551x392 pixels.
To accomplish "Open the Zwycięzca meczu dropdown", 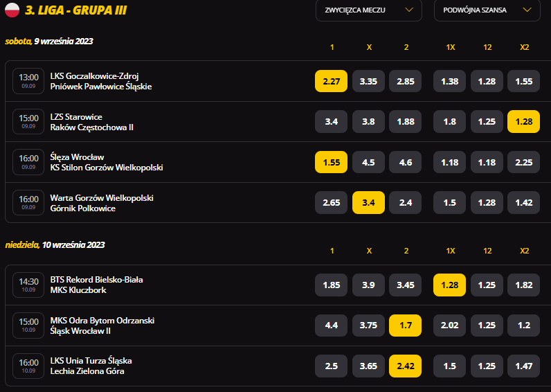I will click(369, 10).
